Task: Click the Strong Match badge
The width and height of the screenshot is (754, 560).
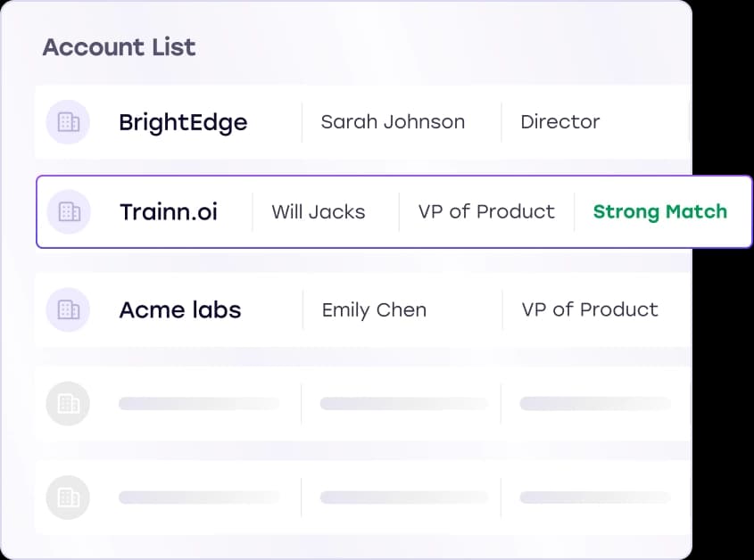Action: point(660,211)
